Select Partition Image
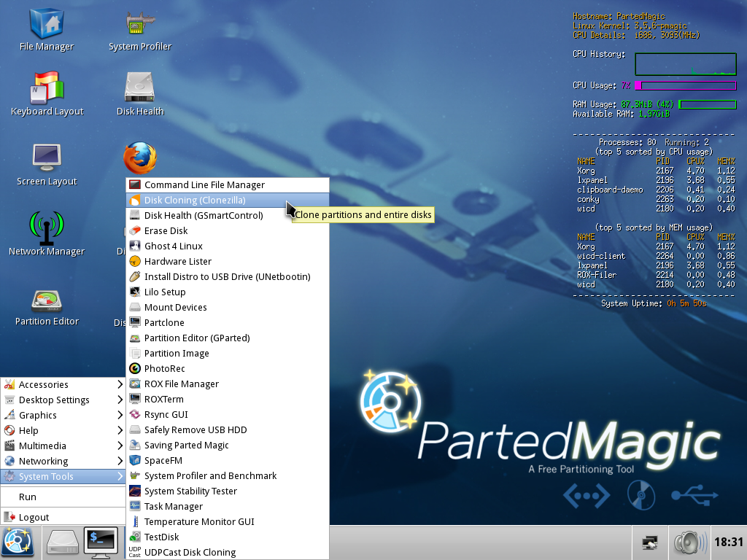 (228, 354)
